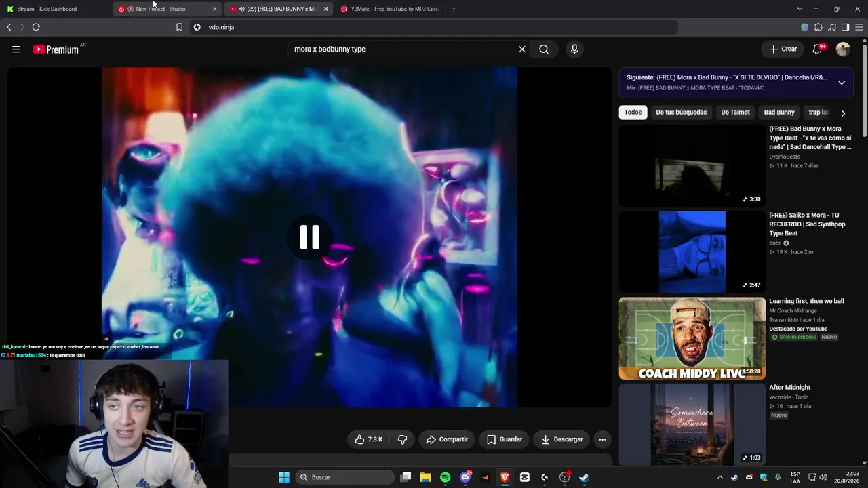The height and width of the screenshot is (488, 868).
Task: Open the browser media control music icon
Action: pyautogui.click(x=832, y=27)
